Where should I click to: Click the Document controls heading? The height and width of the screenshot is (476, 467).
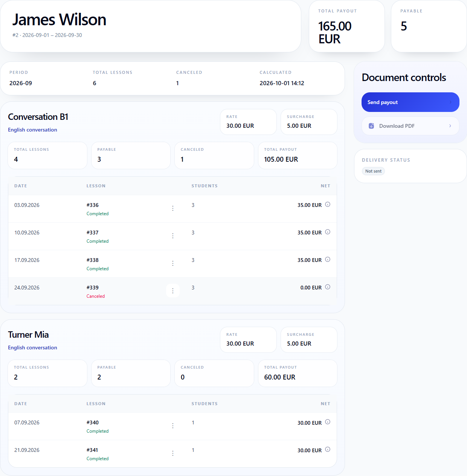pos(404,78)
